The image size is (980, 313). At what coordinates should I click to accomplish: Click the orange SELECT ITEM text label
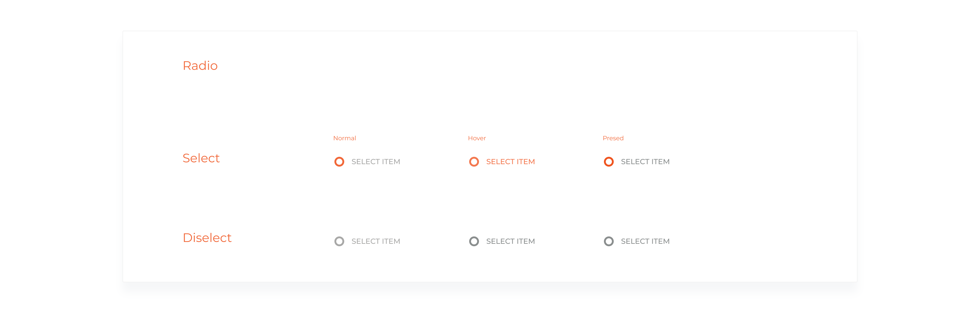click(510, 162)
